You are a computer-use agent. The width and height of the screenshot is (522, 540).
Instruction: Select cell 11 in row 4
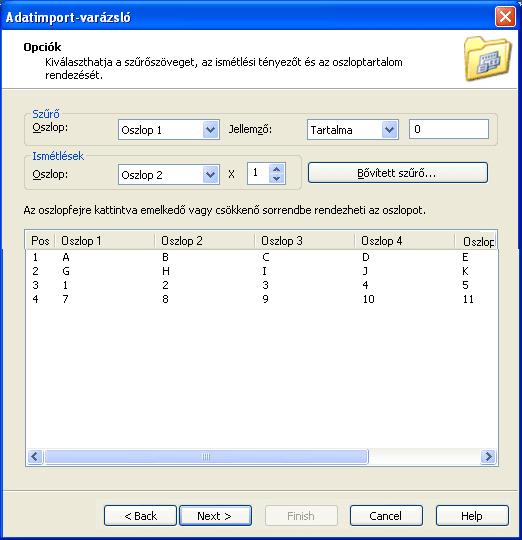(468, 299)
